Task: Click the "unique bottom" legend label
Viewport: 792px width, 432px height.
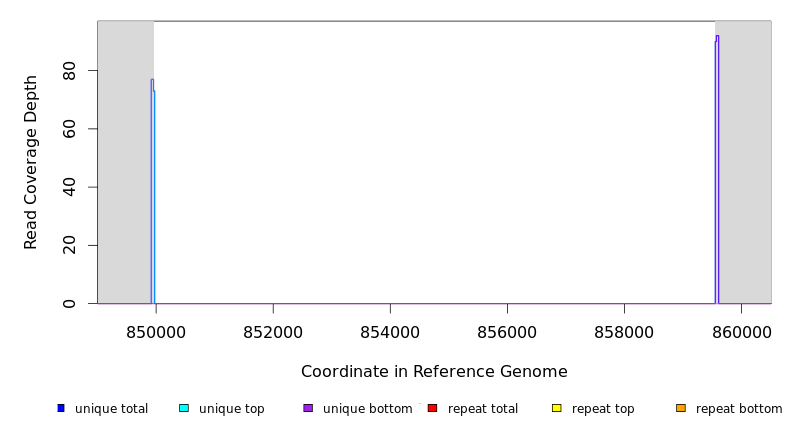Action: pyautogui.click(x=367, y=409)
